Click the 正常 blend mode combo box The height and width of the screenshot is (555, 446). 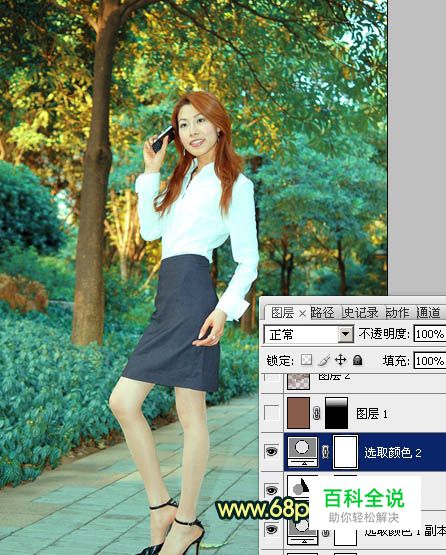coord(308,334)
